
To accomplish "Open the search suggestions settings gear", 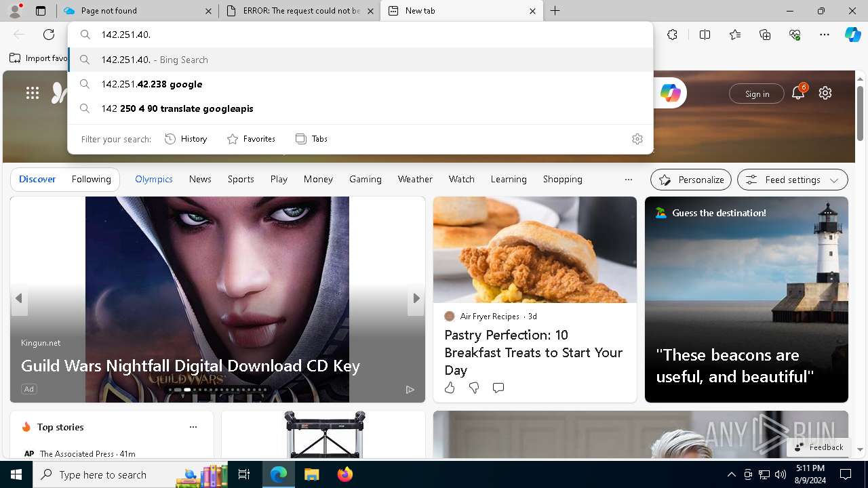I will (637, 138).
